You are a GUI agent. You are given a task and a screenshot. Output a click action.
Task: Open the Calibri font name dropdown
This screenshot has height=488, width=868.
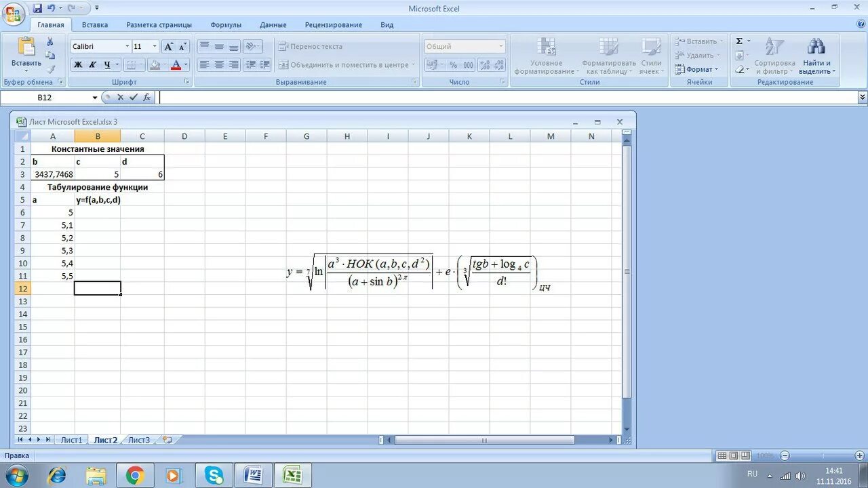pos(127,47)
